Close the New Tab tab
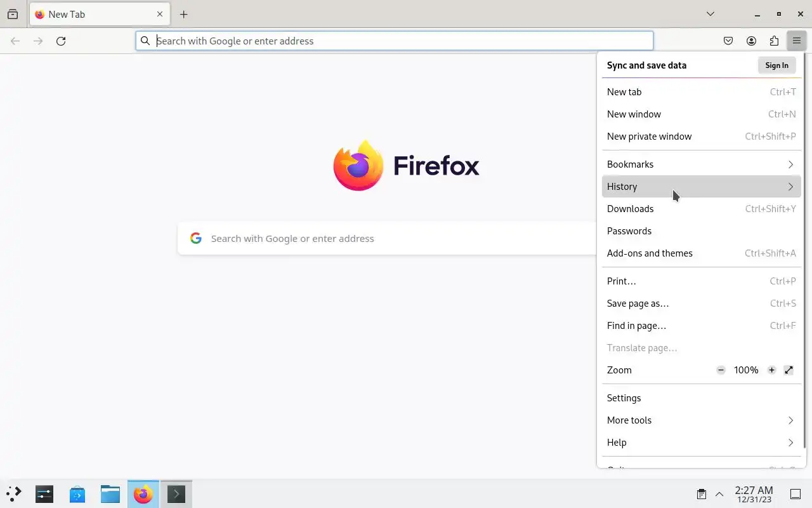Image resolution: width=812 pixels, height=508 pixels. point(160,14)
